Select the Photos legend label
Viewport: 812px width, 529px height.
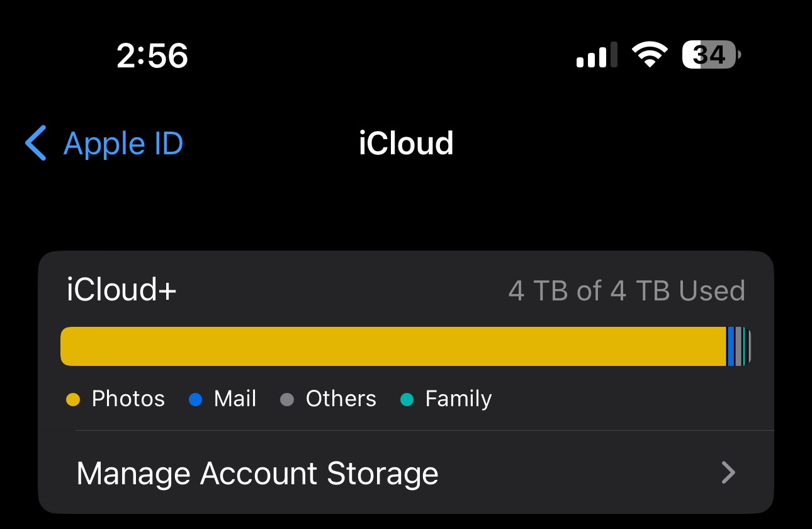(128, 399)
